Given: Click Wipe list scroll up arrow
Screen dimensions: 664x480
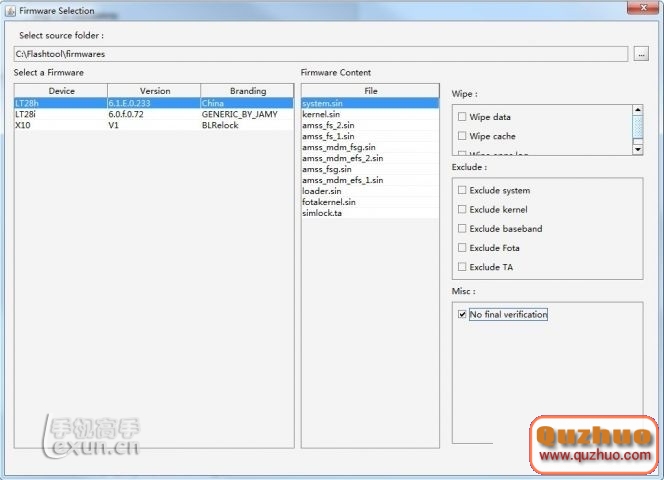Looking at the screenshot, I should pyautogui.click(x=638, y=110).
